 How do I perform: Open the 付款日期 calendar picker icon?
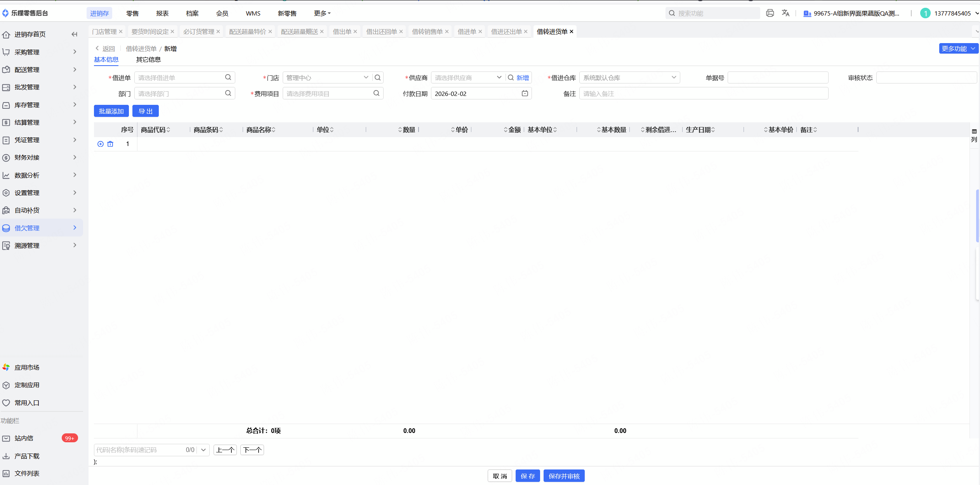[x=525, y=93]
